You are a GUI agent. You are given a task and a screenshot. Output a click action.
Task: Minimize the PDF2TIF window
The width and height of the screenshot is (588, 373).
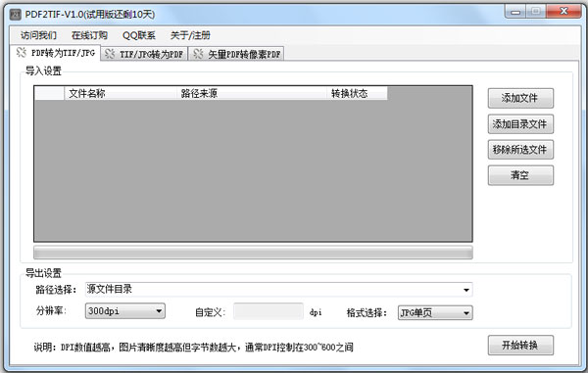516,12
